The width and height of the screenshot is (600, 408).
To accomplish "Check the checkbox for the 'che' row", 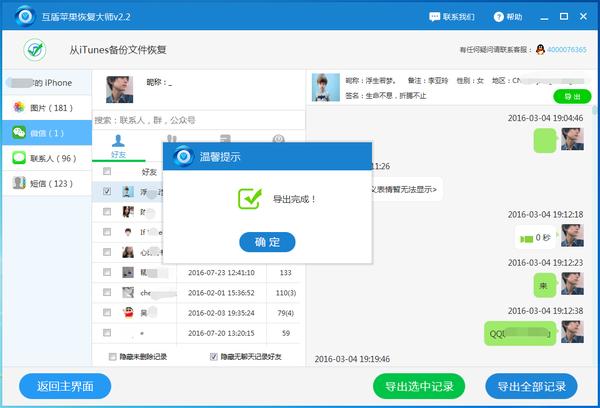I will 107,292.
